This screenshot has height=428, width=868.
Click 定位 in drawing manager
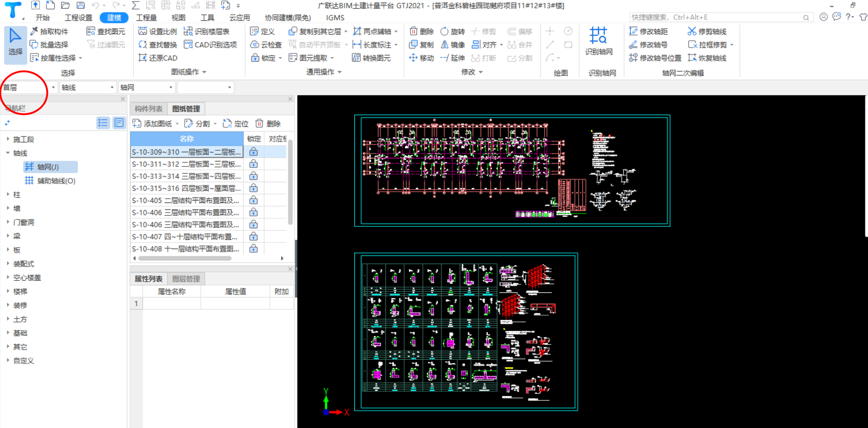click(235, 124)
